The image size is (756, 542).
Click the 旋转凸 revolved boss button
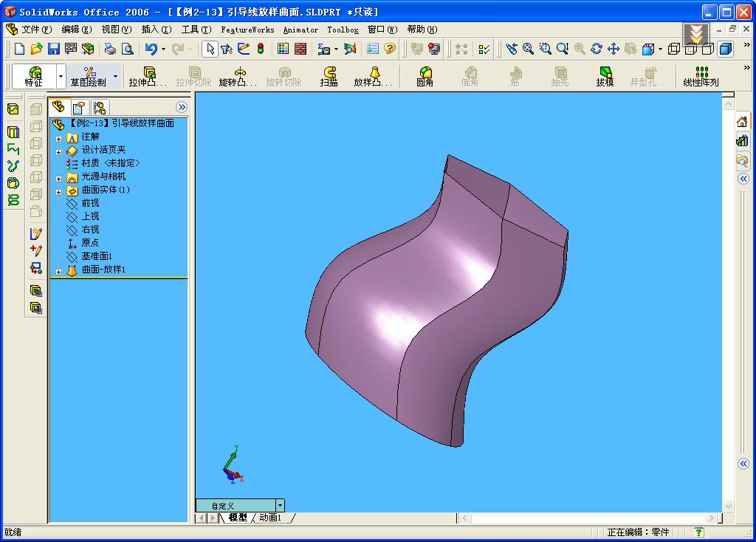point(238,77)
